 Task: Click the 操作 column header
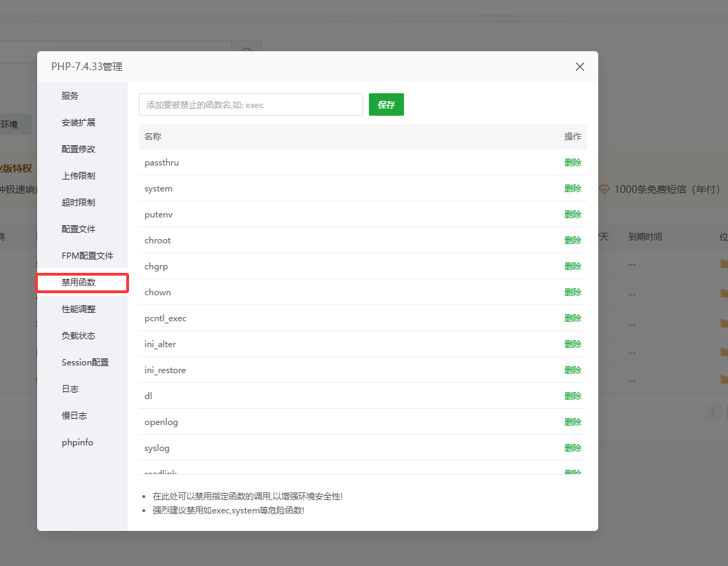pyautogui.click(x=572, y=137)
